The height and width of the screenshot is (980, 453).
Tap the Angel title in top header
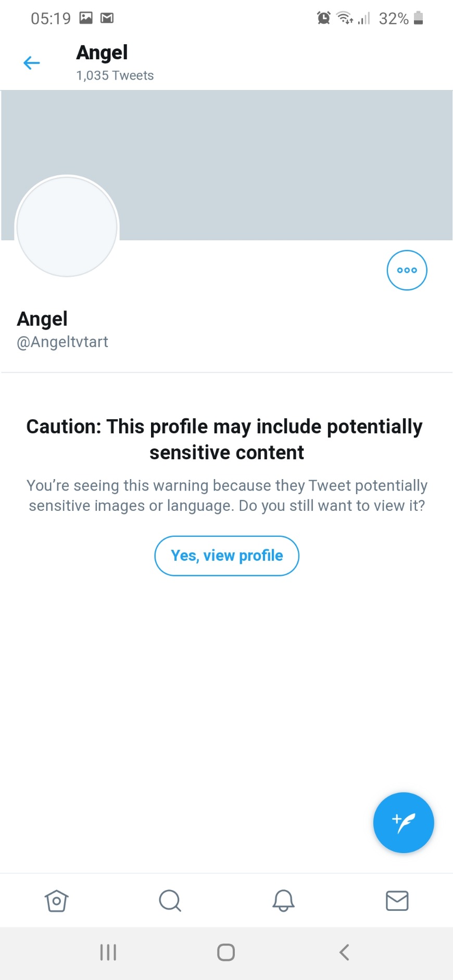pyautogui.click(x=102, y=53)
